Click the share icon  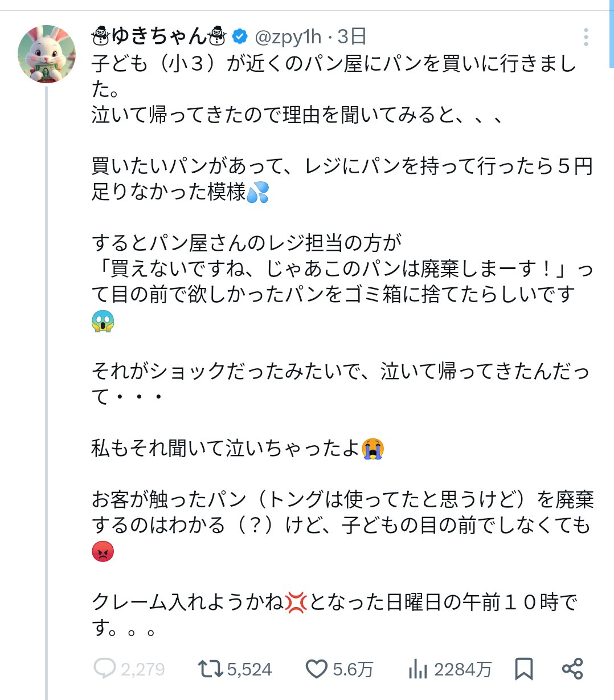[x=572, y=669]
